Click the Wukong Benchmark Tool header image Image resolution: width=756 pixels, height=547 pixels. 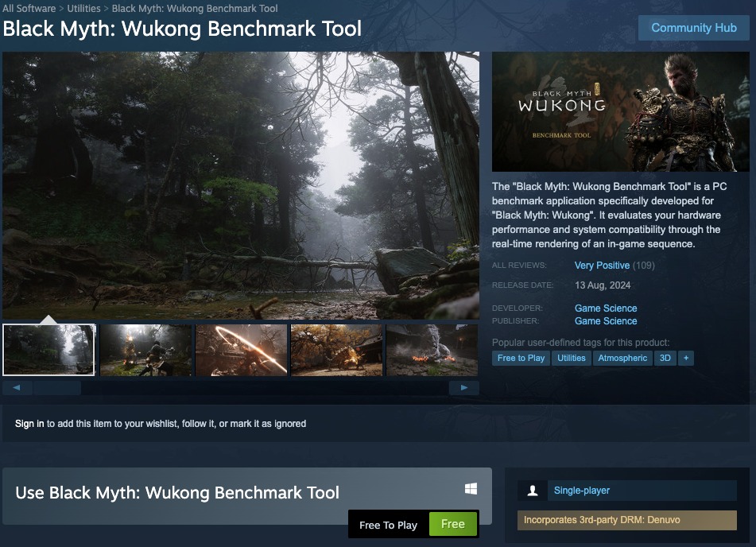pyautogui.click(x=621, y=111)
